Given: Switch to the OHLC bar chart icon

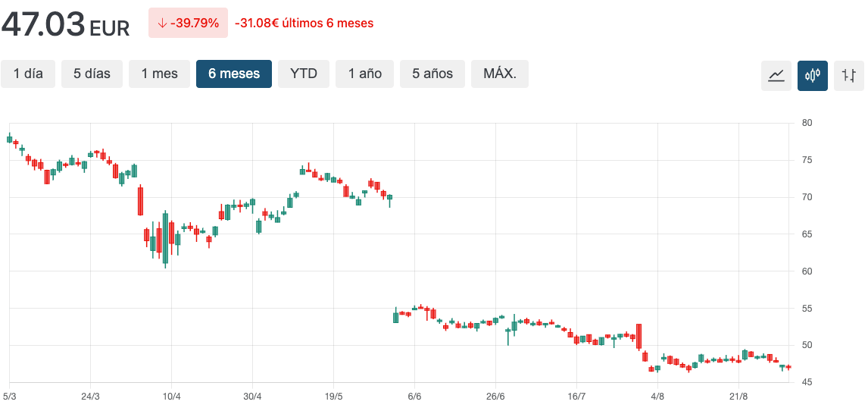Looking at the screenshot, I should click(x=848, y=75).
